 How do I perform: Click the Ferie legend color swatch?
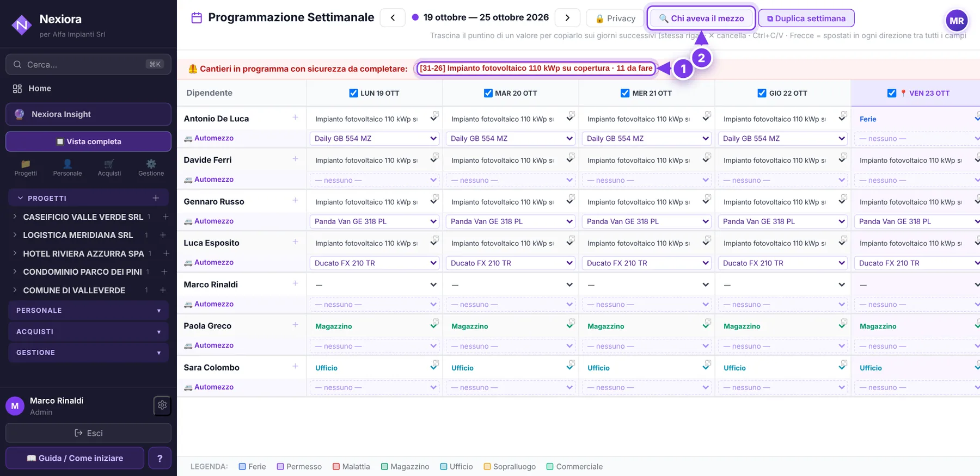[242, 467]
